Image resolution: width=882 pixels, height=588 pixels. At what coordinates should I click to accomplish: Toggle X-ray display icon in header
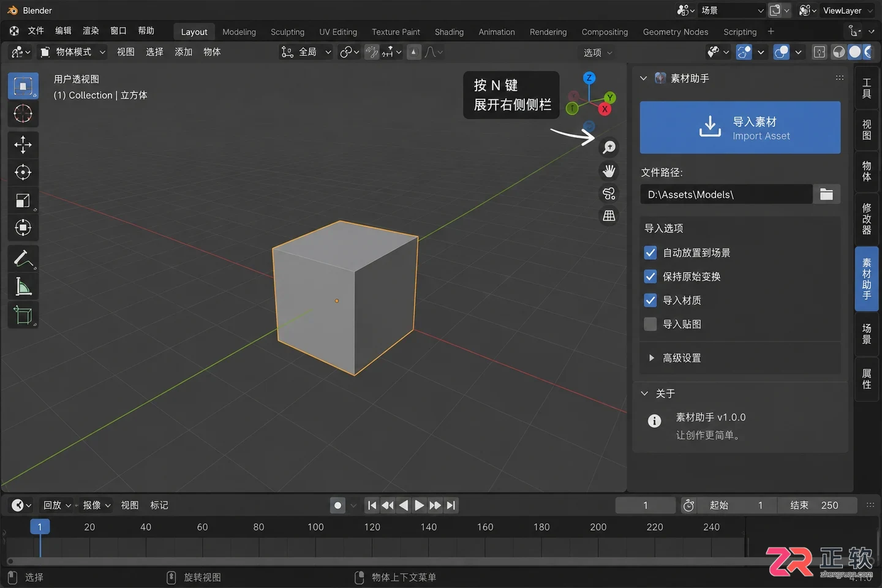pos(820,52)
